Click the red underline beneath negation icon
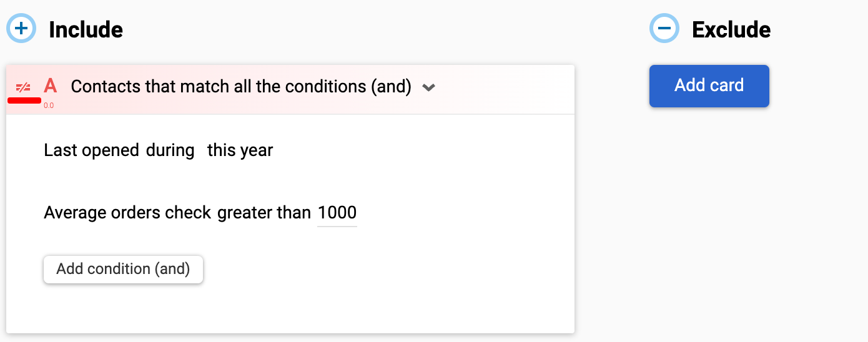Viewport: 868px width, 342px height. click(24, 100)
